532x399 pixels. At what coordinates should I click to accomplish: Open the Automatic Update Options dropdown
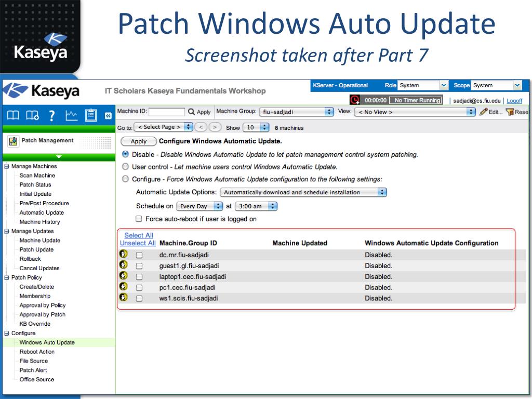[303, 192]
